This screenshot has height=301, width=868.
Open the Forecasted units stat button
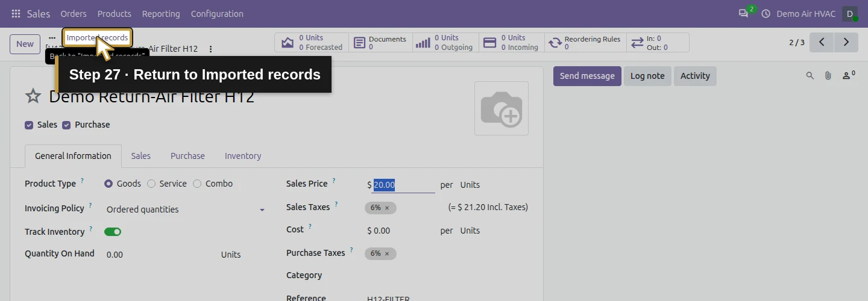312,42
